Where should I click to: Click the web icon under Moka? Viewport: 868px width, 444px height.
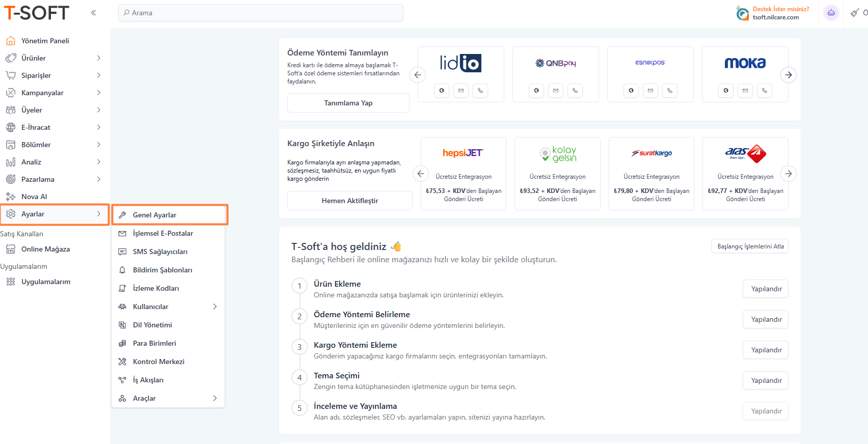[725, 91]
